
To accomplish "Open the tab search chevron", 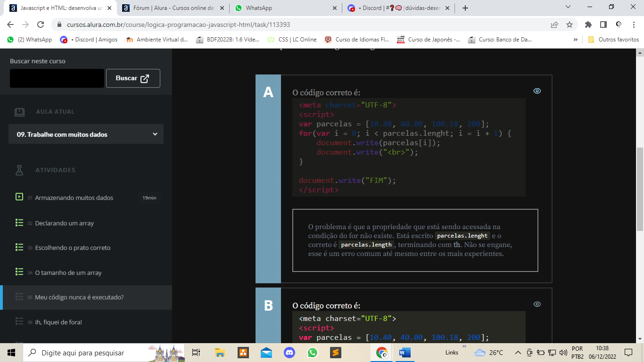I will pyautogui.click(x=568, y=7).
